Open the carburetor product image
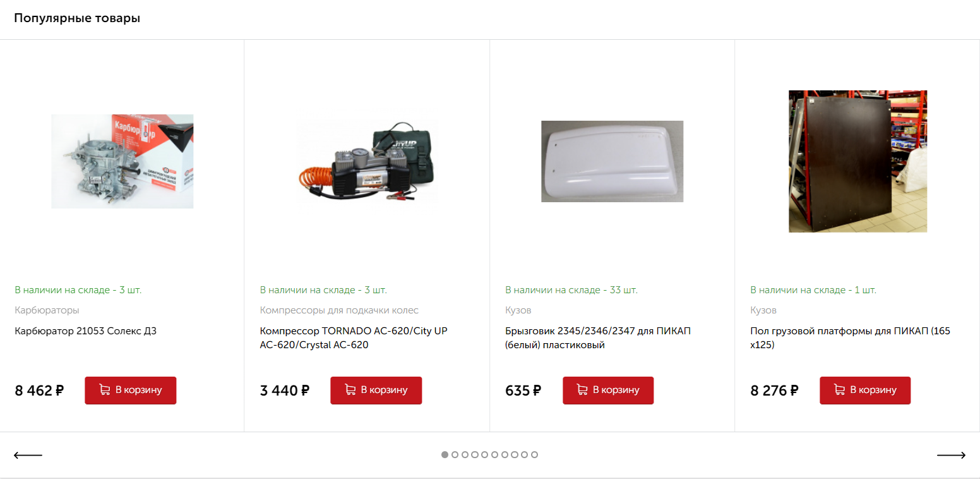This screenshot has height=479, width=980. (122, 161)
